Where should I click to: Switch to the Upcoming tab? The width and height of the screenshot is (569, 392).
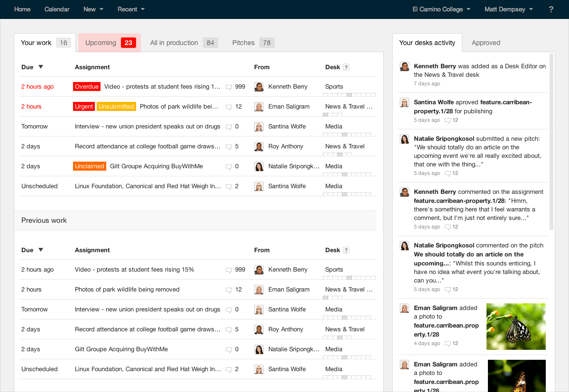click(110, 43)
